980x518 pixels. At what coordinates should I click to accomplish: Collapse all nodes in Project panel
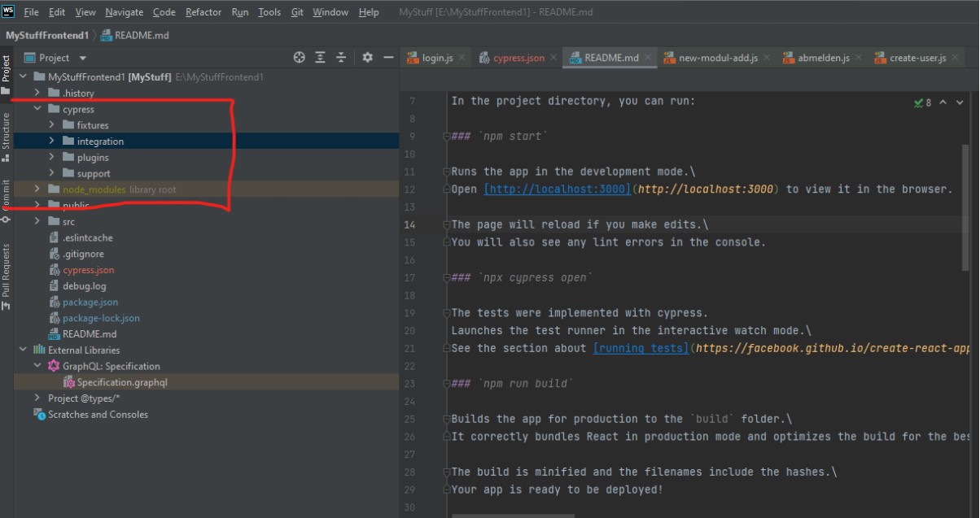click(342, 58)
